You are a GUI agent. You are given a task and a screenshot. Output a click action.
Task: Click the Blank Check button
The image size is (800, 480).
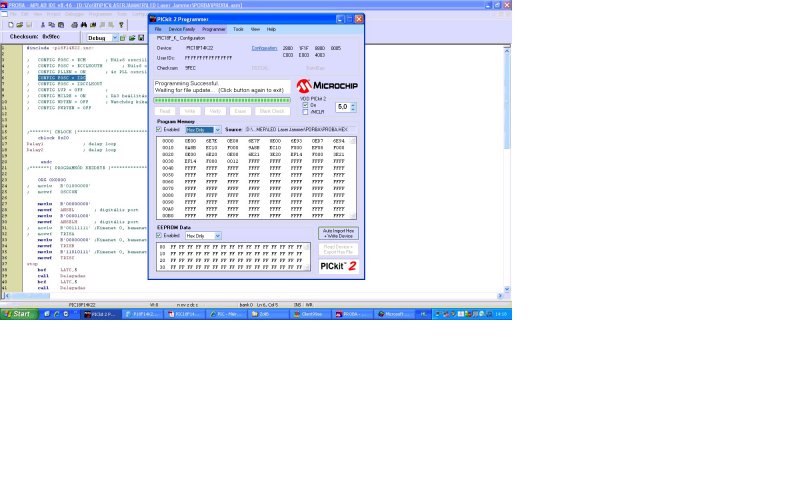tap(272, 111)
